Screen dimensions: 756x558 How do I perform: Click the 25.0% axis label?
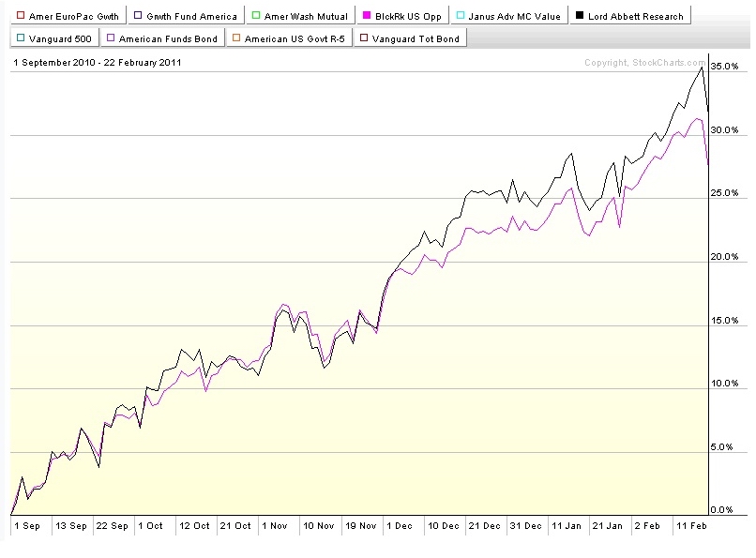tap(724, 193)
